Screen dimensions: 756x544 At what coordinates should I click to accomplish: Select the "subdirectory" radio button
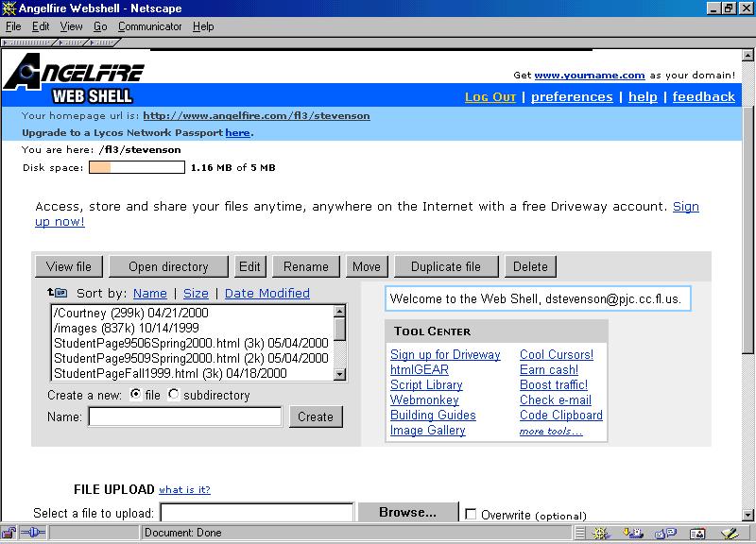(x=173, y=394)
